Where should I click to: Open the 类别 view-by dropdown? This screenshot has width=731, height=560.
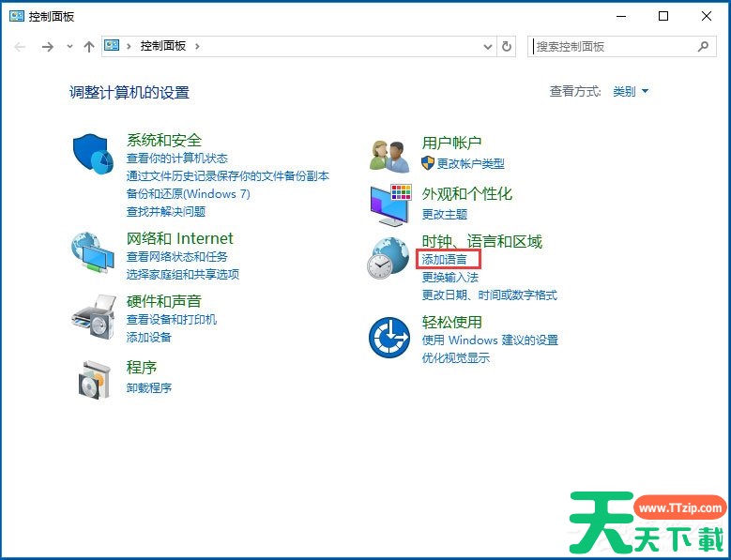(x=631, y=91)
